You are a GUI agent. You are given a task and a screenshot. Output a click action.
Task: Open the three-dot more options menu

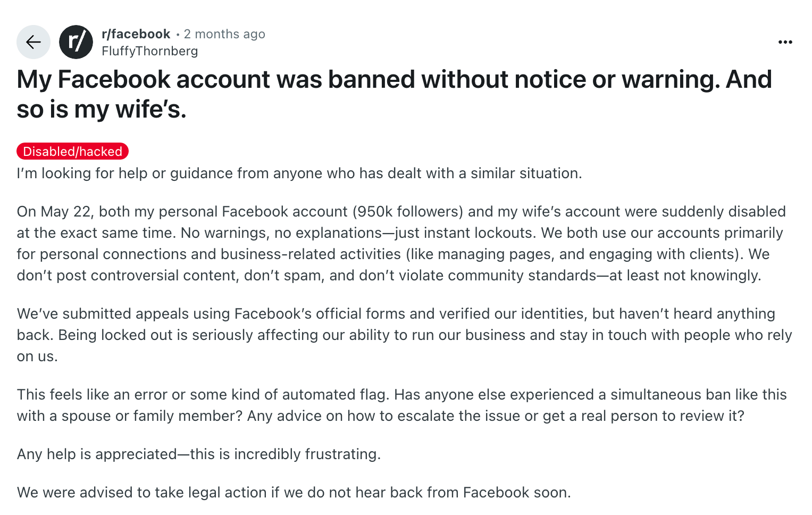coord(785,42)
